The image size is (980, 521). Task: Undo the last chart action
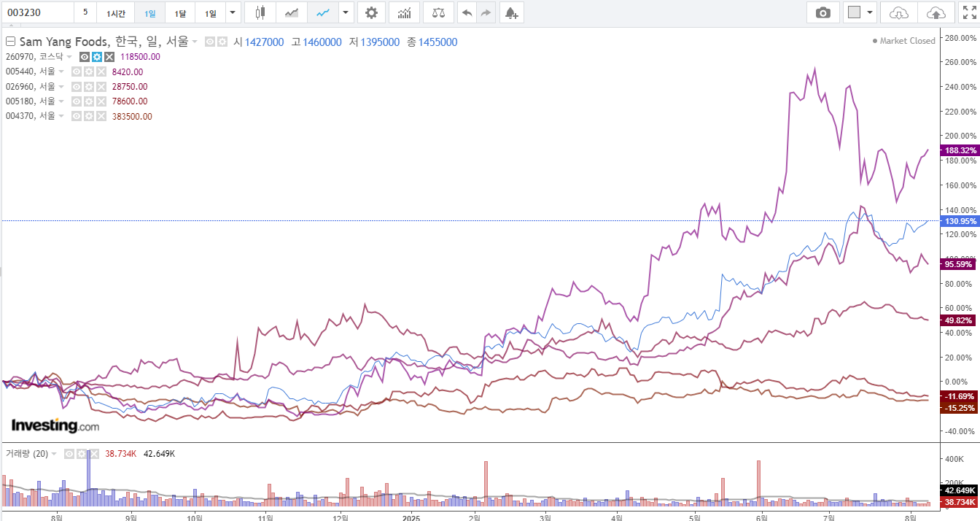point(467,12)
